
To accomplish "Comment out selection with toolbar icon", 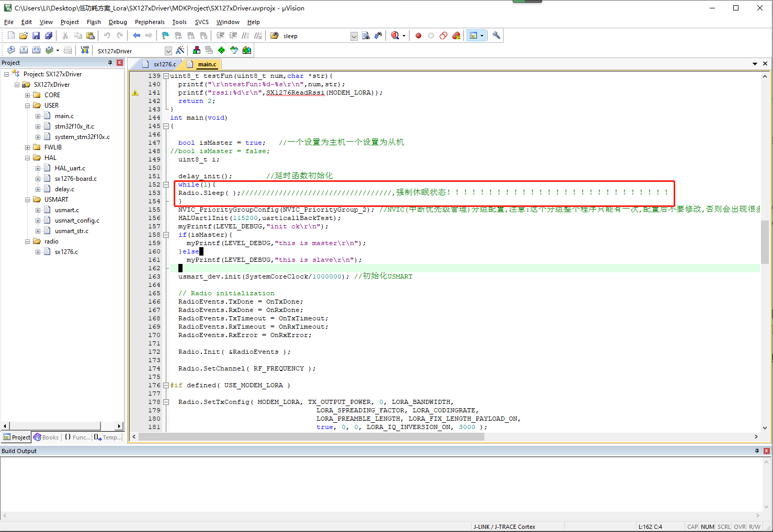I will coord(245,36).
